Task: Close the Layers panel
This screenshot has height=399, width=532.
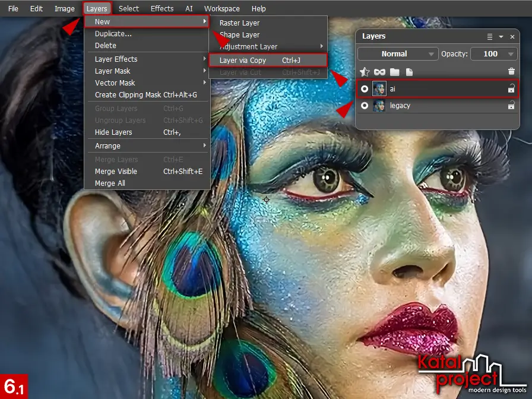Action: 512,37
